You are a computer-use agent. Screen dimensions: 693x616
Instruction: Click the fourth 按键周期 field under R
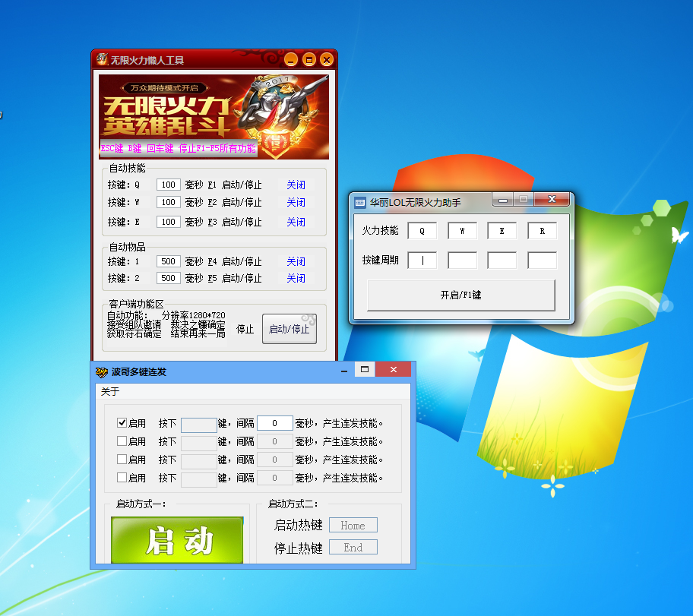click(543, 261)
